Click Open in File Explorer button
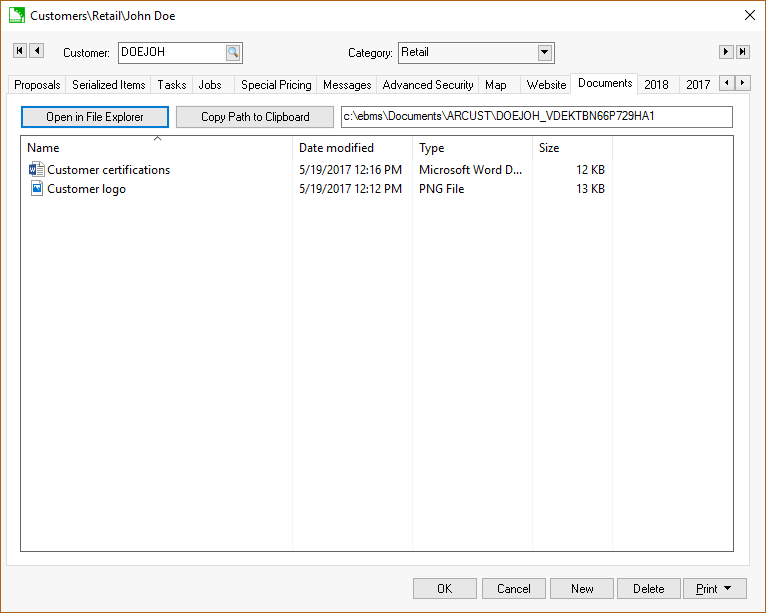 95,117
